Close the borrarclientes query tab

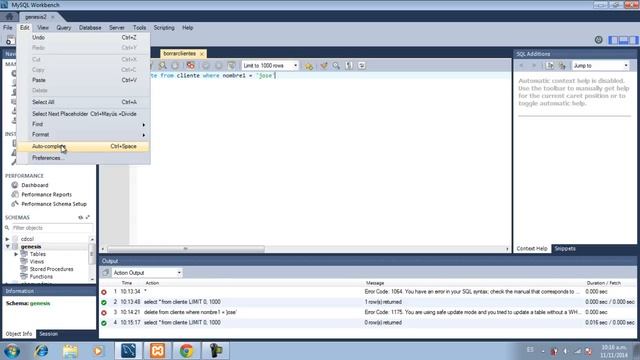tap(202, 54)
